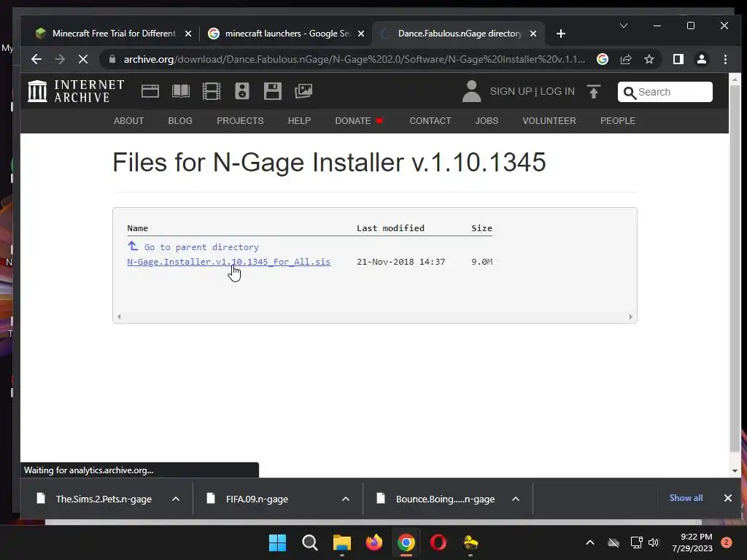Switch to Minecraft Free Trial tab
The image size is (747, 560).
113,34
